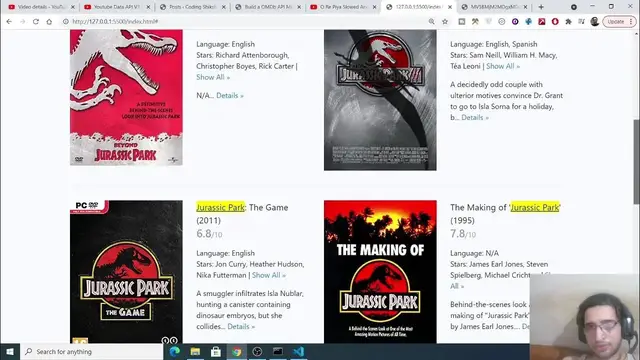The height and width of the screenshot is (360, 640).
Task: Open Details for the smuggler plot
Action: pos(241,327)
